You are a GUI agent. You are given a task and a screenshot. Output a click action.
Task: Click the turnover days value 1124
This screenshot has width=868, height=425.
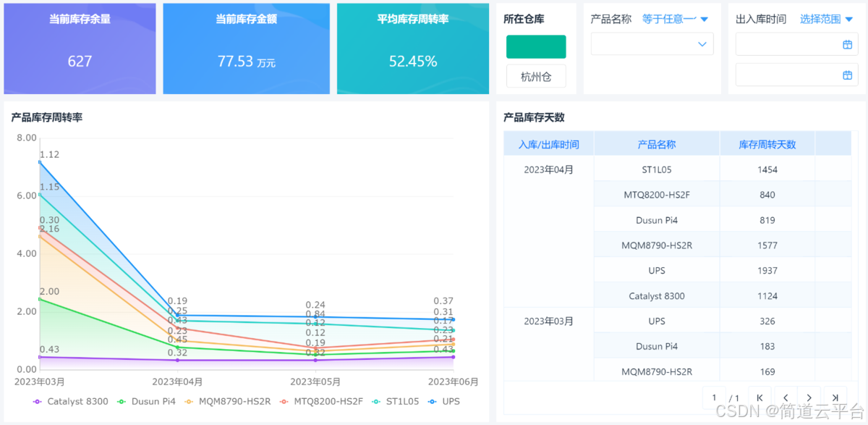(767, 295)
